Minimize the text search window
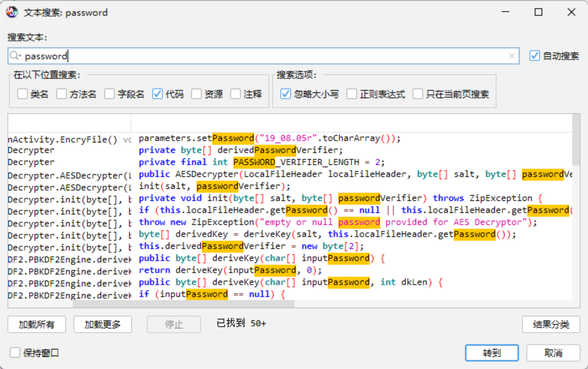Image resolution: width=588 pixels, height=369 pixels. click(505, 12)
